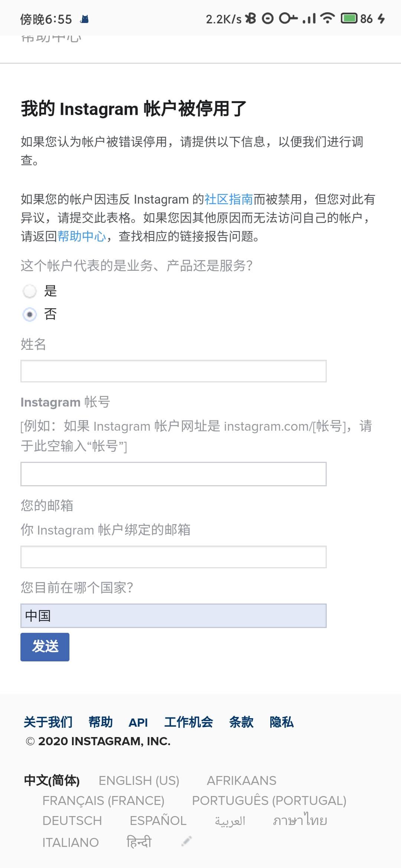The width and height of the screenshot is (401, 868).
Task: Click the 姓名 name input field
Action: (x=173, y=371)
